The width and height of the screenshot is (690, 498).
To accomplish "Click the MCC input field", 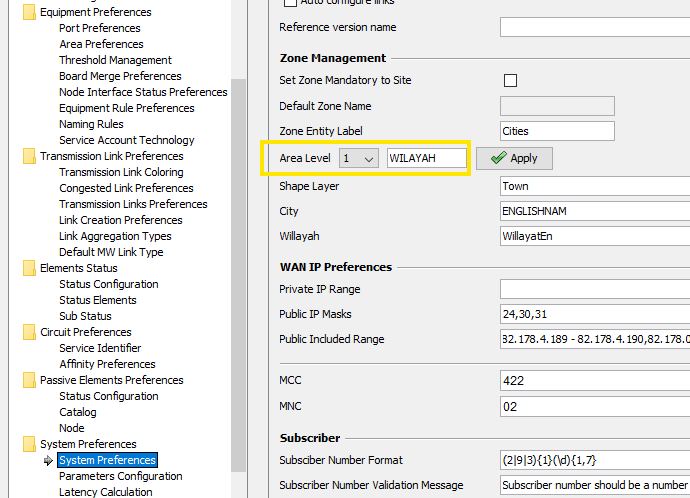I will click(594, 381).
